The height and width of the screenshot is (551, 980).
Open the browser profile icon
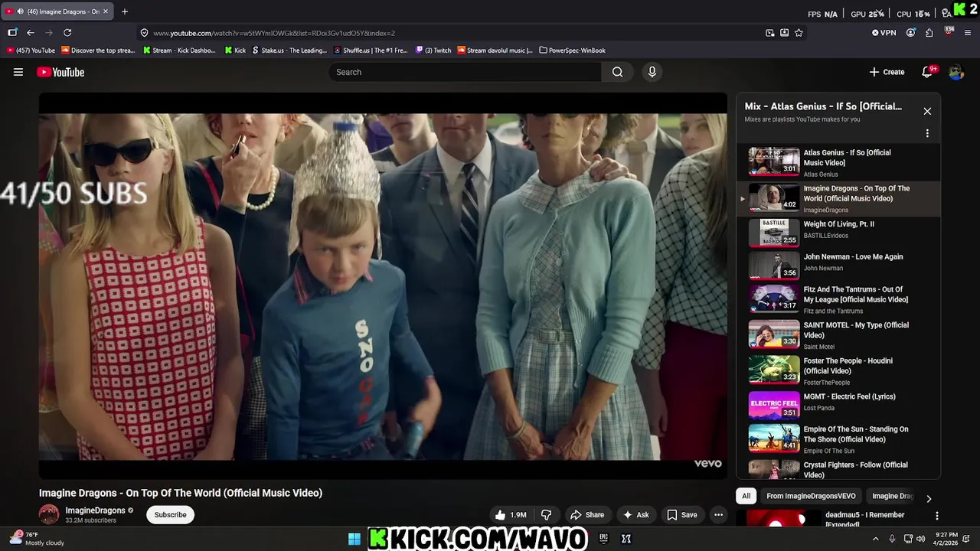(910, 33)
